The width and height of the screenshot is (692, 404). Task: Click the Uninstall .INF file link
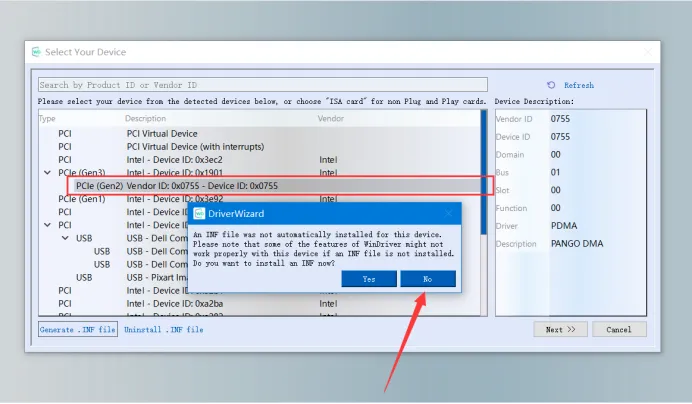[163, 329]
